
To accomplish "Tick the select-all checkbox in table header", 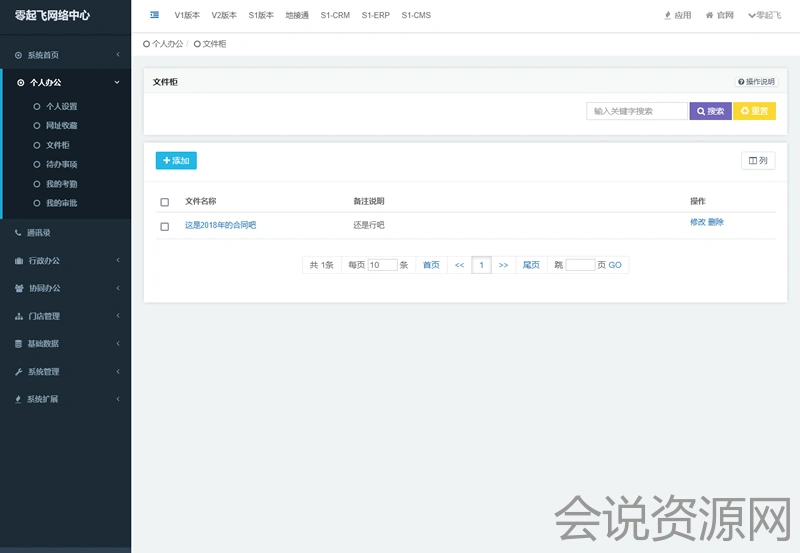I will point(165,202).
